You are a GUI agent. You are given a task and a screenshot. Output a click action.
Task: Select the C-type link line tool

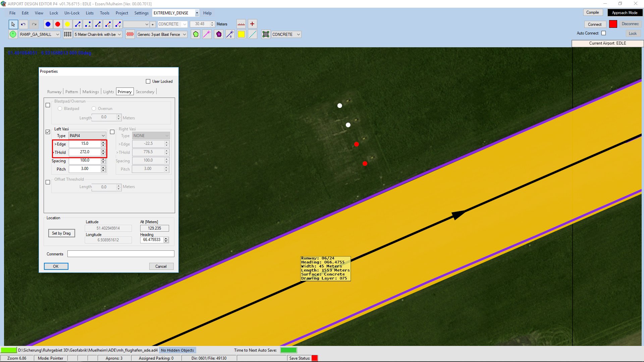click(x=108, y=24)
